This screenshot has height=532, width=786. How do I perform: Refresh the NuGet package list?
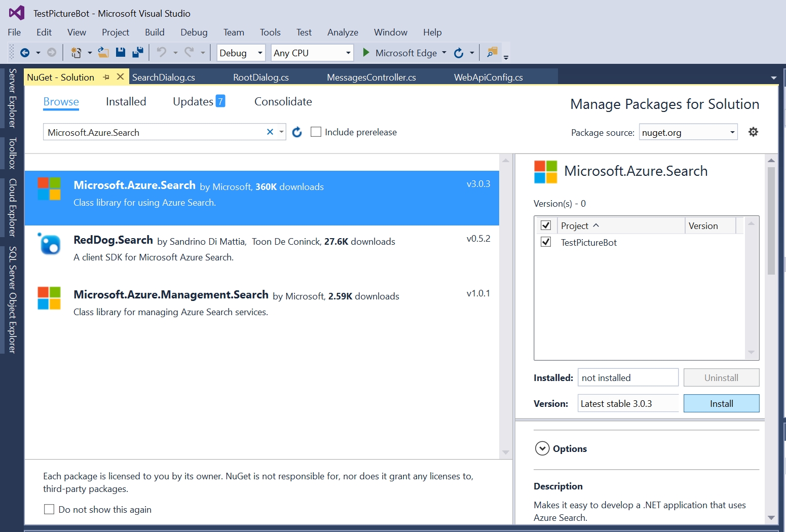click(297, 132)
